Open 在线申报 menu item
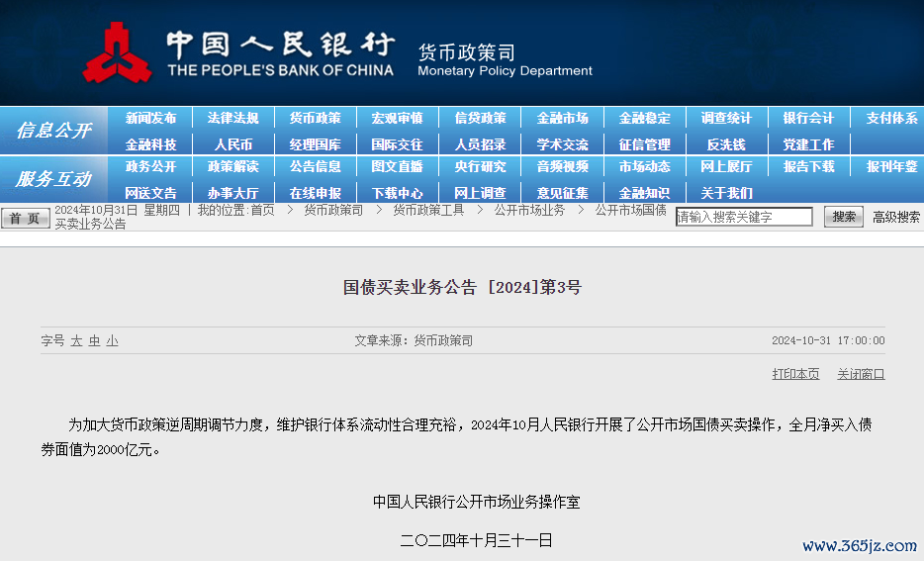The image size is (924, 561). pyautogui.click(x=316, y=193)
